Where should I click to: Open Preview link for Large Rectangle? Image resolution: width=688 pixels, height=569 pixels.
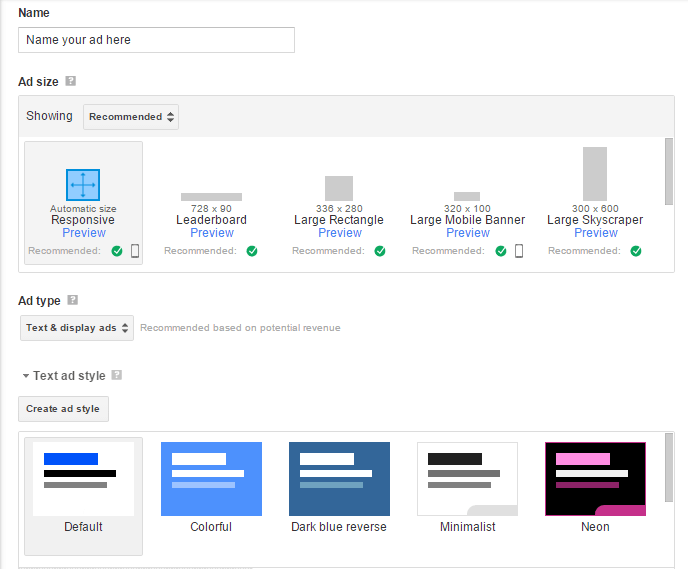pyautogui.click(x=340, y=233)
